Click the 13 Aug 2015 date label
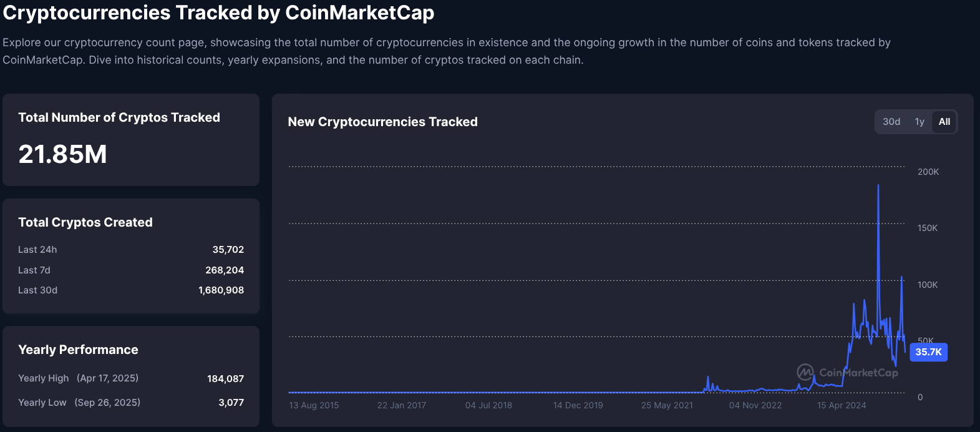 coord(314,405)
